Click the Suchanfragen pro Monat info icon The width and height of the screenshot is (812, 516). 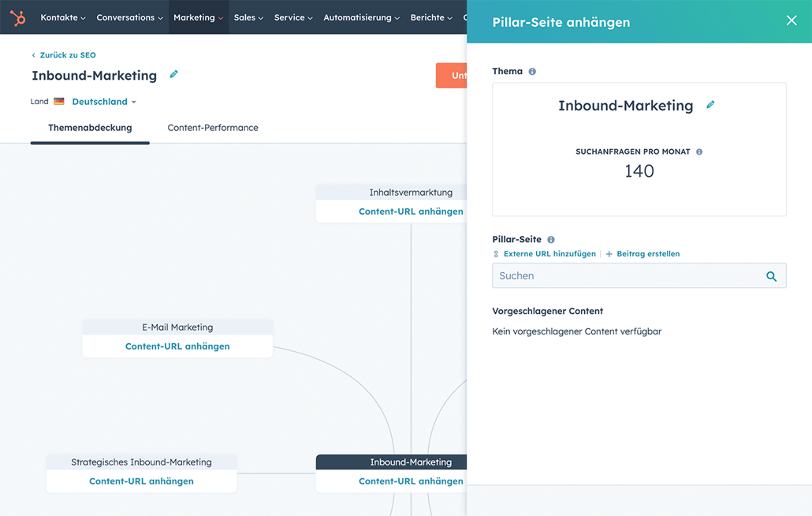(x=698, y=153)
